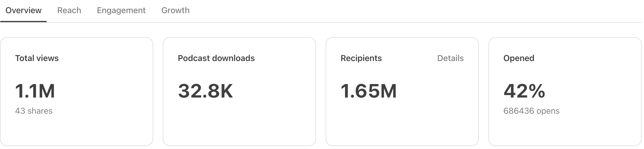
Task: Open the Details link on Recipients card
Action: 450,58
